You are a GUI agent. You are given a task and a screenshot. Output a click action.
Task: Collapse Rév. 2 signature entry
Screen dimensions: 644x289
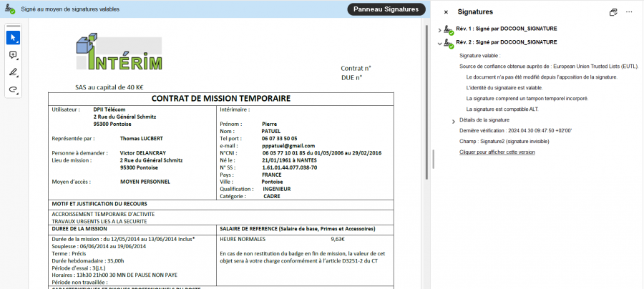point(439,43)
